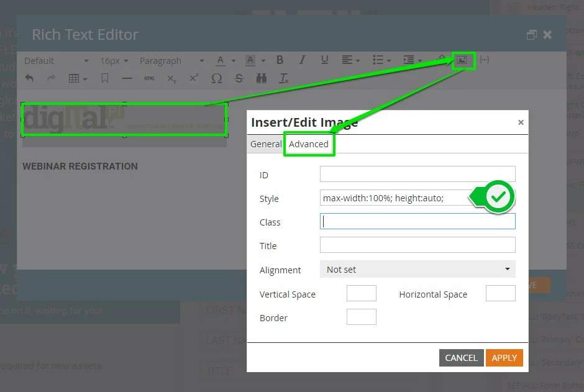Switch to the General tab
This screenshot has height=392, width=584.
point(266,144)
